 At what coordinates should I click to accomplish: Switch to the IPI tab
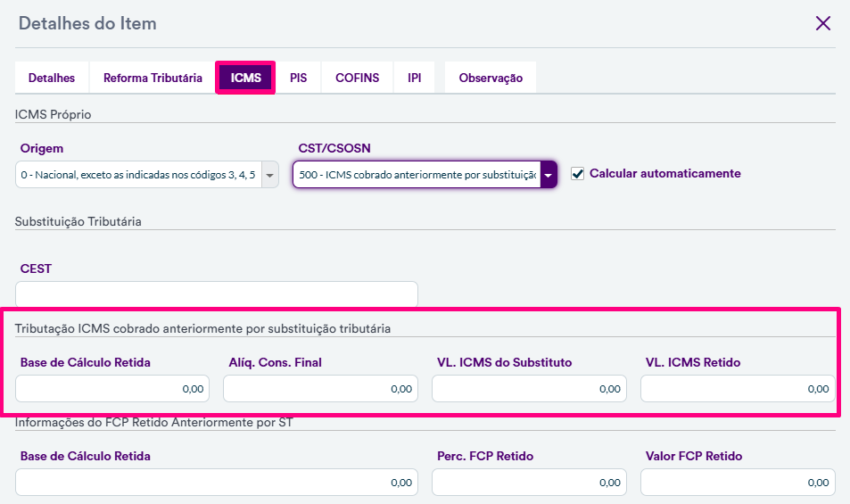pos(415,78)
